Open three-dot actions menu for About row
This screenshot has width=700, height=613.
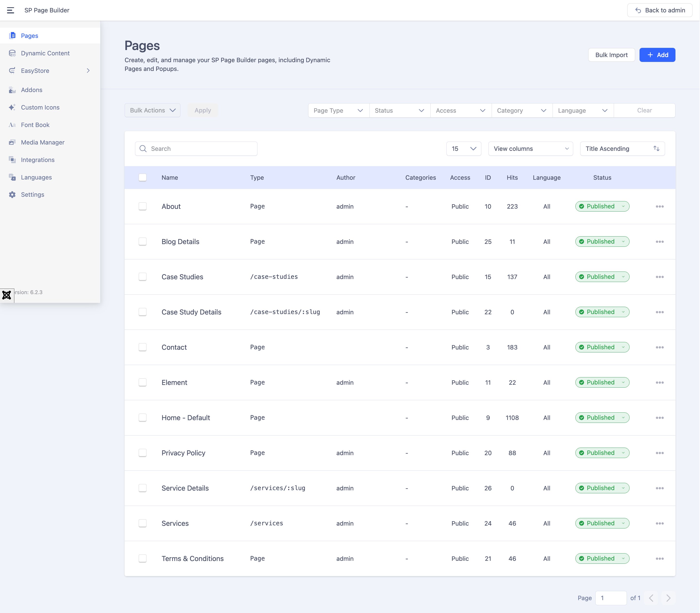coord(660,207)
